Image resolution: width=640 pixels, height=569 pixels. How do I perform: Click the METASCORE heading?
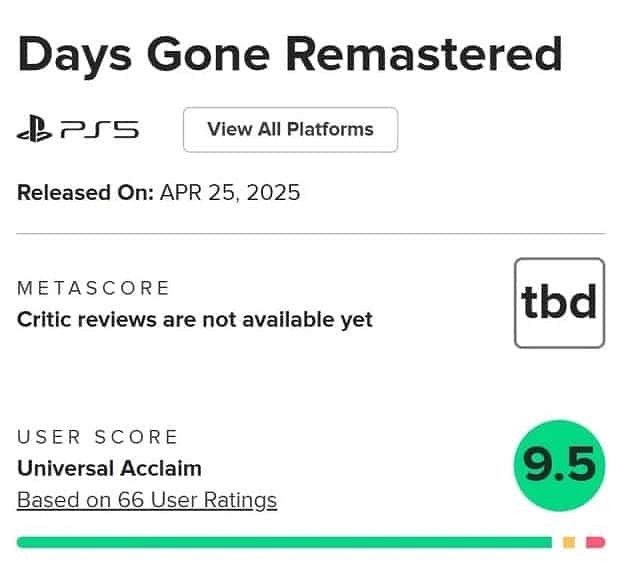pyautogui.click(x=94, y=289)
